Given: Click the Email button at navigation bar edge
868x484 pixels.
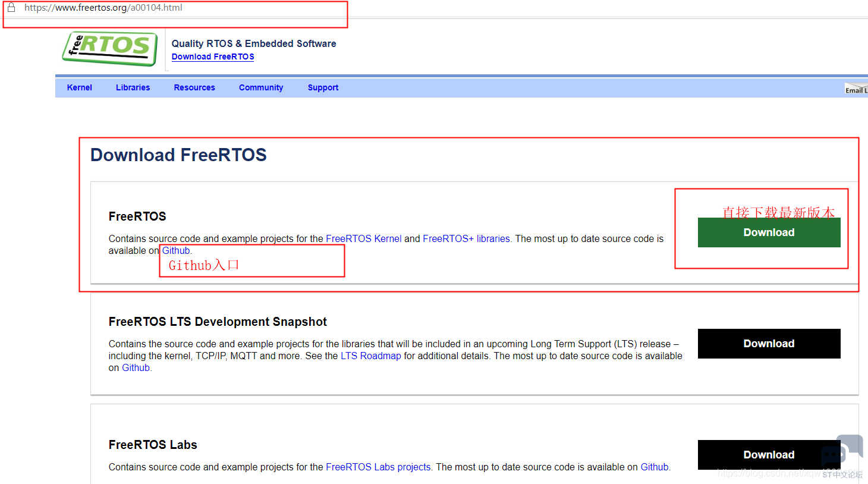Looking at the screenshot, I should click(x=856, y=89).
